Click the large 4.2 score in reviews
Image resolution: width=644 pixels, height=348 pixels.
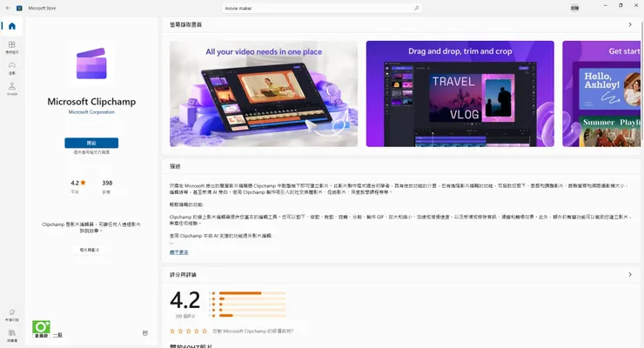click(184, 300)
